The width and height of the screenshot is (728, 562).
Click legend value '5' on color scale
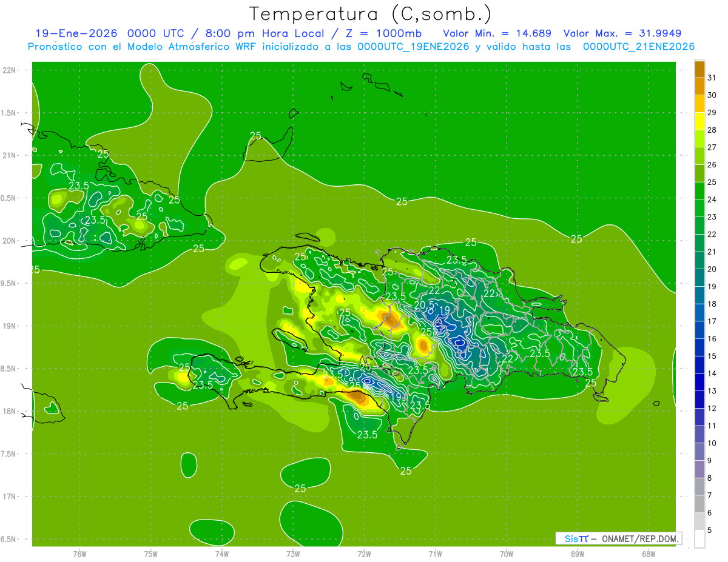click(710, 530)
